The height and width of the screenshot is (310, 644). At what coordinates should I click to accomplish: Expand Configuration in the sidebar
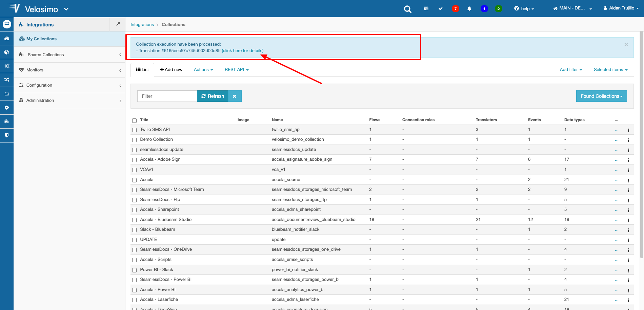click(x=69, y=85)
